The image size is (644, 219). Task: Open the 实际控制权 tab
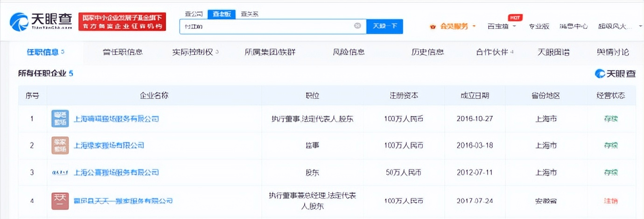pyautogui.click(x=195, y=52)
